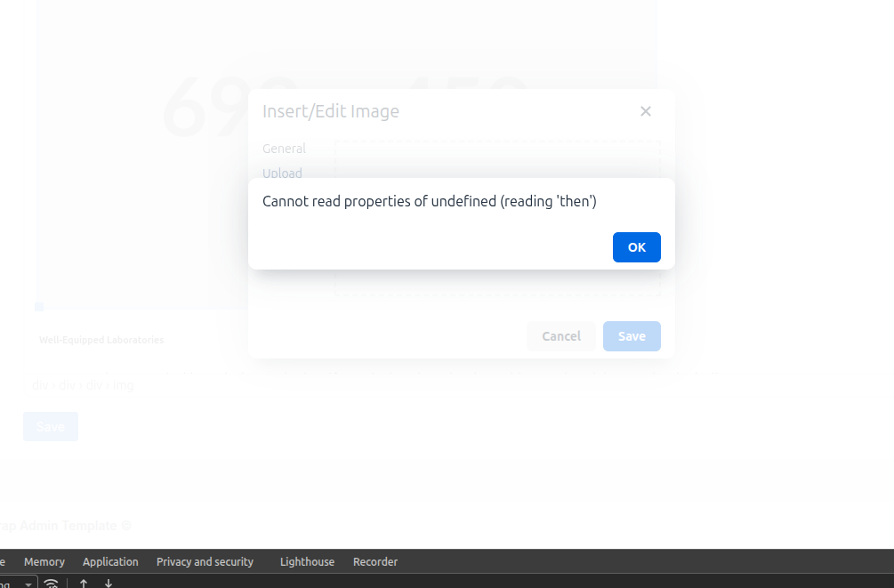Image resolution: width=894 pixels, height=588 pixels.
Task: Open the Recorder tab in DevTools
Action: [x=375, y=562]
